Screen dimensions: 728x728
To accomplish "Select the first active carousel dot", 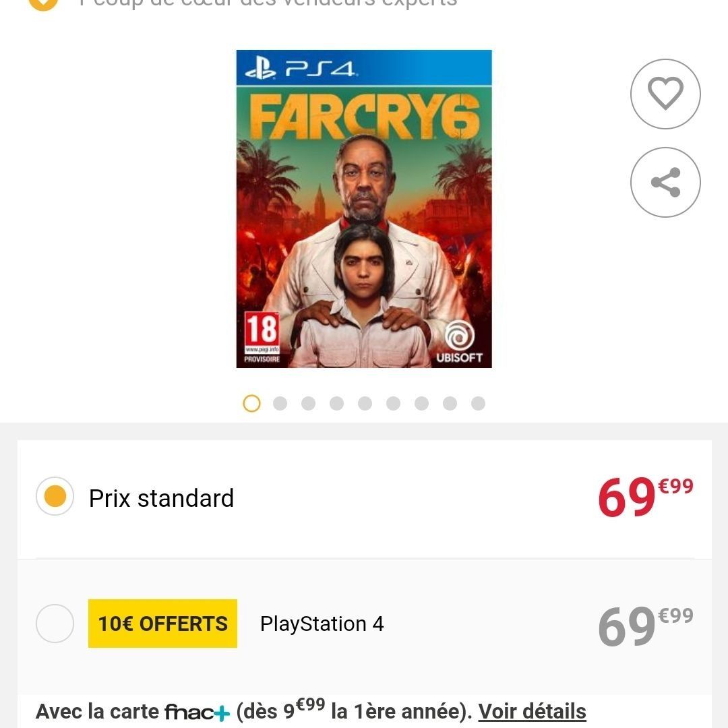I will point(251,404).
